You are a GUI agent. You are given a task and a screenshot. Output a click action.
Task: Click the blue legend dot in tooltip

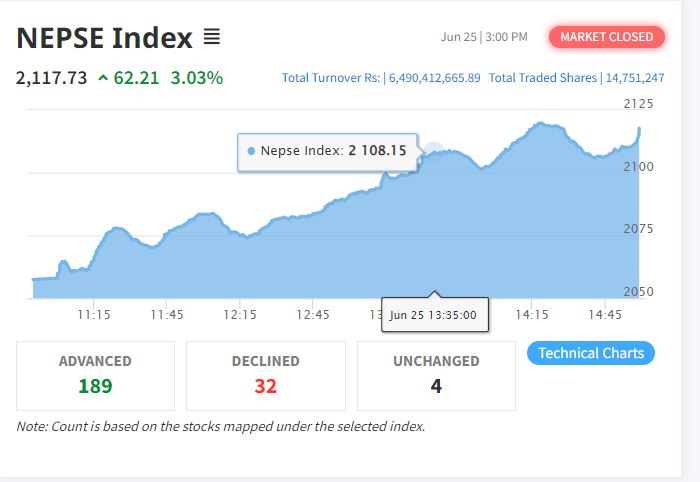coord(251,151)
